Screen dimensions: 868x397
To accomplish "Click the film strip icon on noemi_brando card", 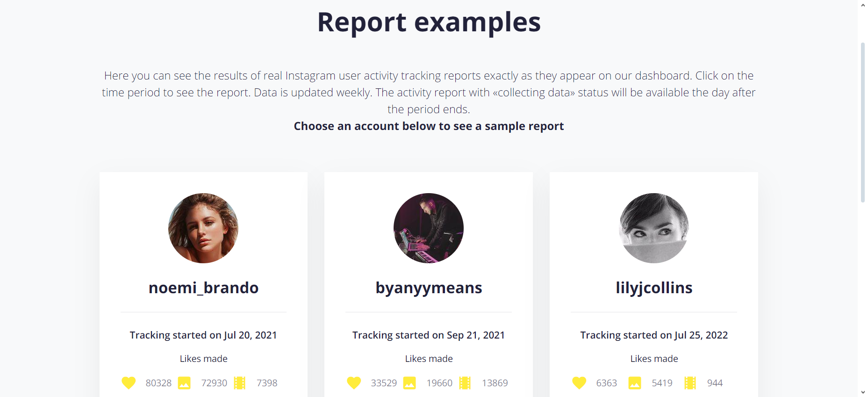I will 240,383.
